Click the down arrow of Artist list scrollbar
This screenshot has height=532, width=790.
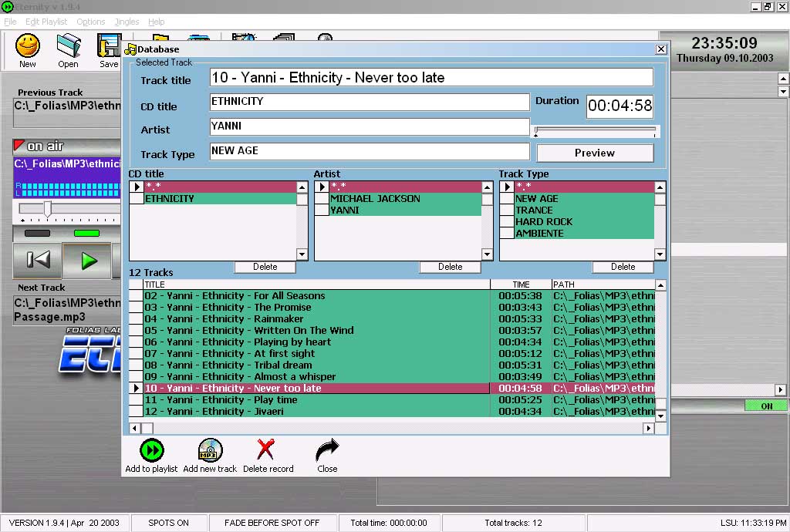488,254
